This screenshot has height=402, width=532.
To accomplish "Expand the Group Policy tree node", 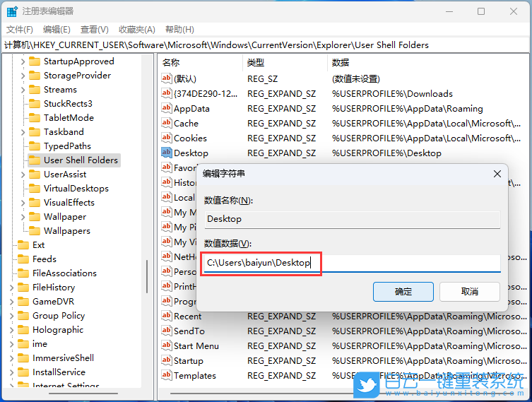I will (x=11, y=316).
